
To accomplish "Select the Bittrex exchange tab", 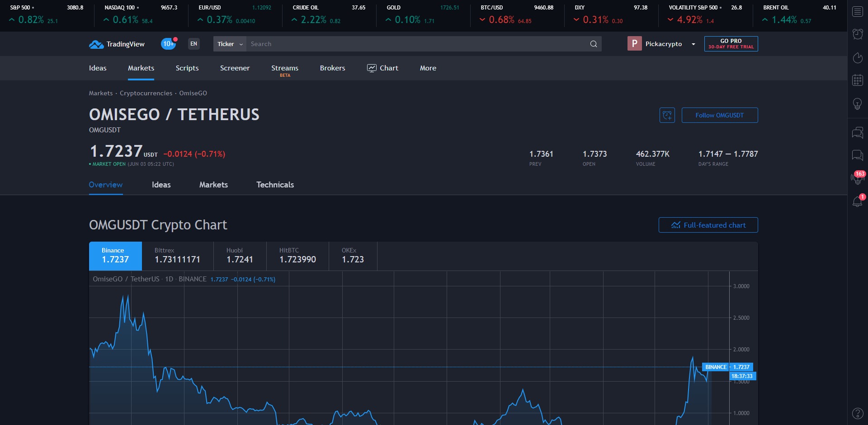I will pos(177,256).
